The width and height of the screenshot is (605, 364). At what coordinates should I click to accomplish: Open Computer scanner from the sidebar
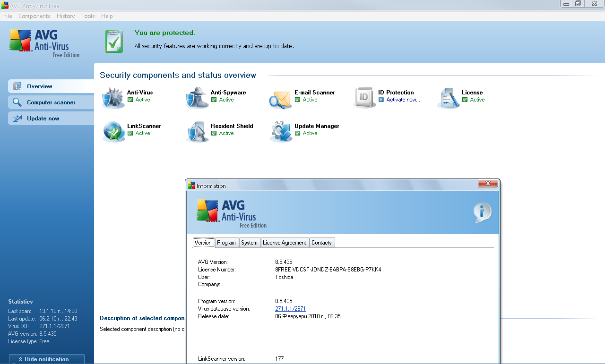click(51, 102)
